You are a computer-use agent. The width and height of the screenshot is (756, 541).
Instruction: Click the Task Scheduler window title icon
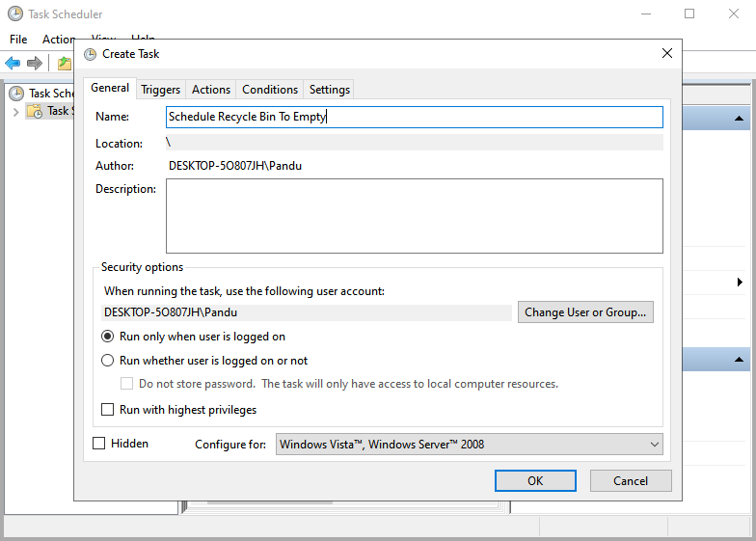pyautogui.click(x=15, y=14)
